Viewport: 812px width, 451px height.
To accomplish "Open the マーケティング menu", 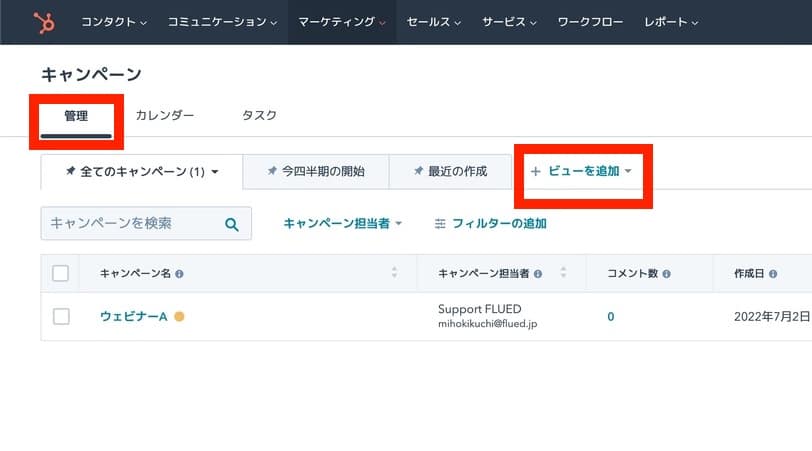I will coord(342,22).
